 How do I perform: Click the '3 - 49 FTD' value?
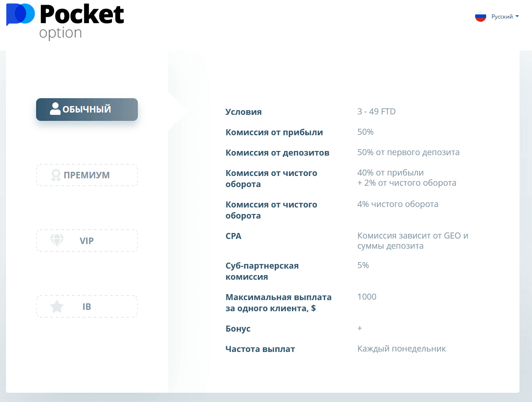pos(377,112)
